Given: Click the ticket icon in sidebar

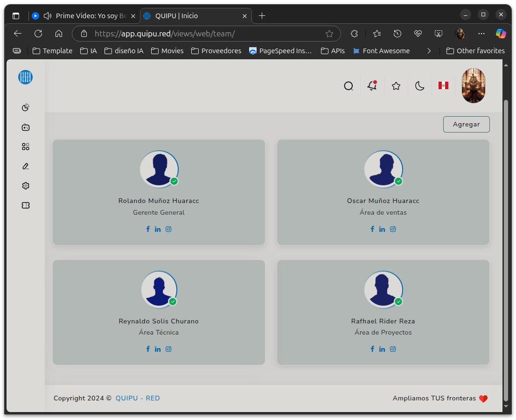Looking at the screenshot, I should tap(26, 205).
